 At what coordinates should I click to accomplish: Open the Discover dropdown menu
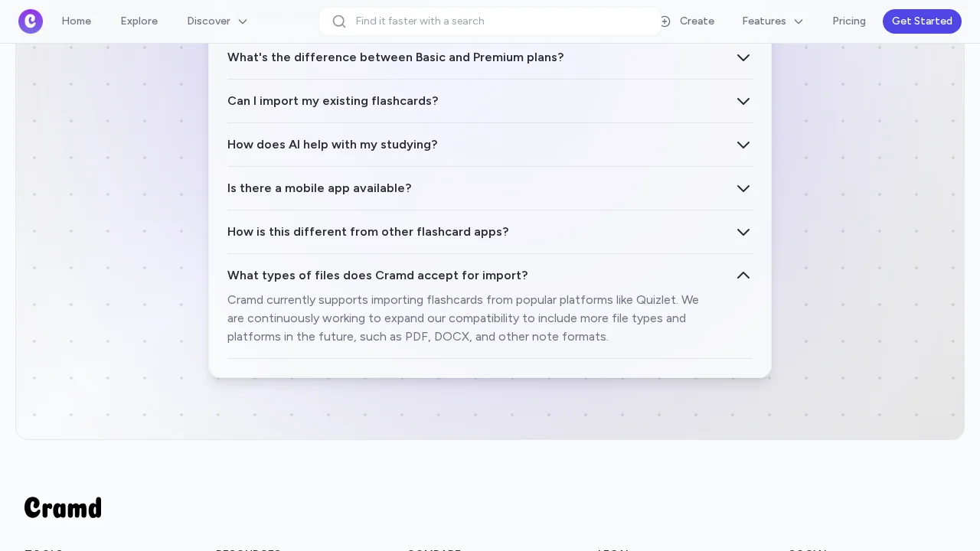(217, 21)
